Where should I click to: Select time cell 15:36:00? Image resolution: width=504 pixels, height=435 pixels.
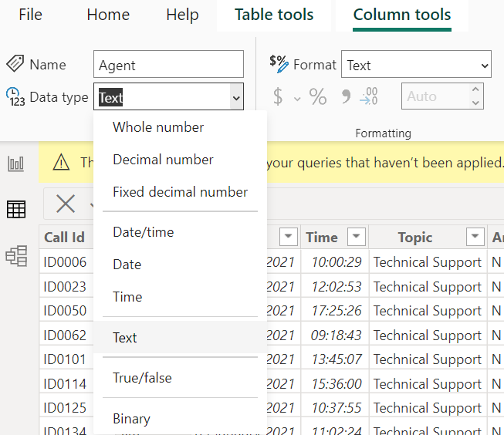tap(337, 383)
